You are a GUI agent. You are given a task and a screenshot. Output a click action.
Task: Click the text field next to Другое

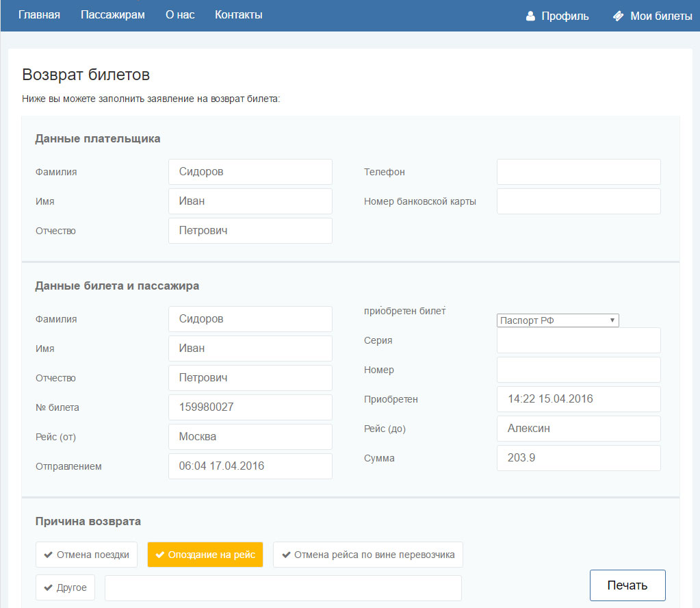click(x=283, y=588)
